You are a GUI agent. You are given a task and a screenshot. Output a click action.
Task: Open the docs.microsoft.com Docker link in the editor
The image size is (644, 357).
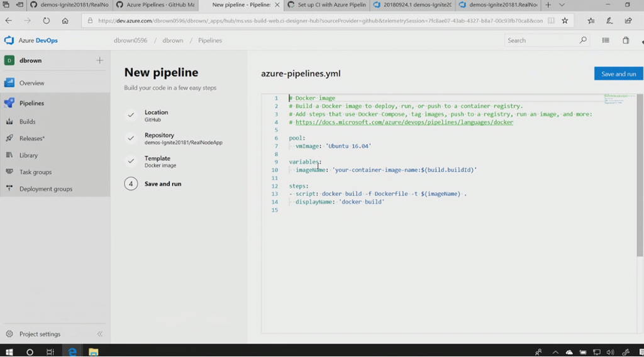(404, 123)
